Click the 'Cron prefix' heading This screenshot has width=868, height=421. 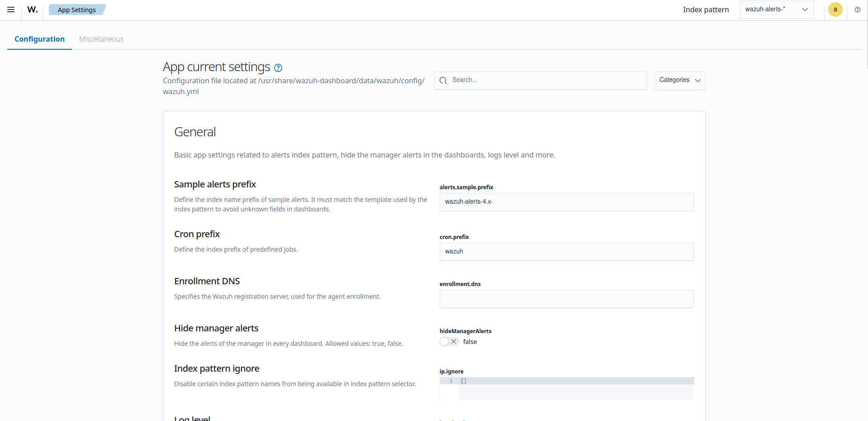coord(197,234)
